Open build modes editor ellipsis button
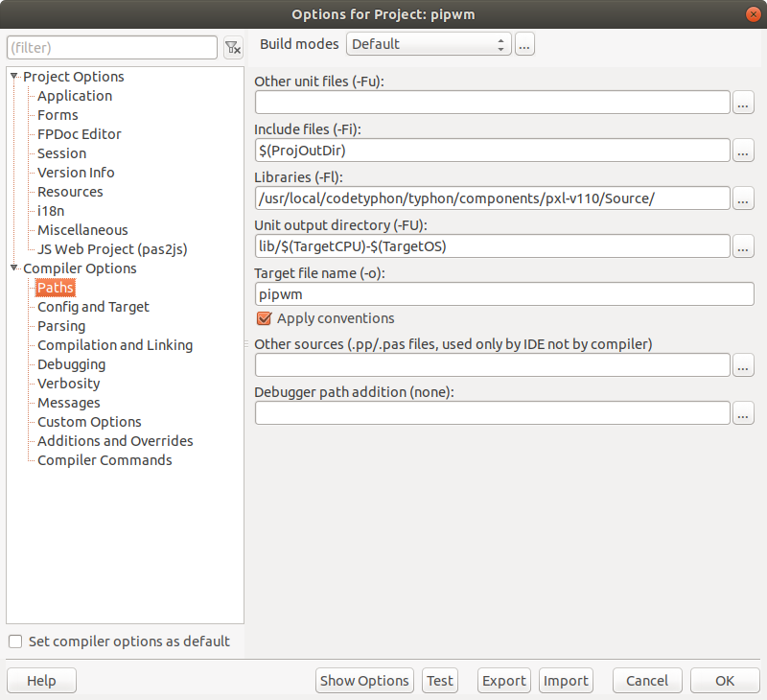The width and height of the screenshot is (767, 700). (x=524, y=44)
